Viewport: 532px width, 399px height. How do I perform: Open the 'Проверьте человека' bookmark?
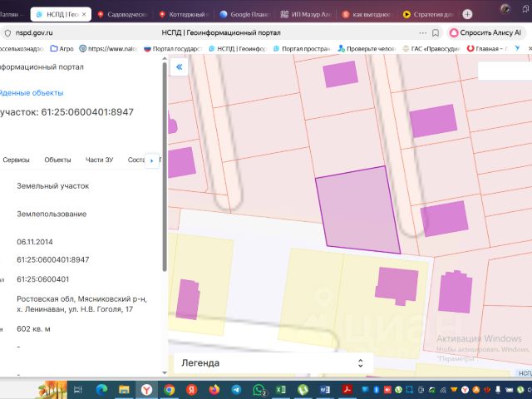pyautogui.click(x=367, y=48)
